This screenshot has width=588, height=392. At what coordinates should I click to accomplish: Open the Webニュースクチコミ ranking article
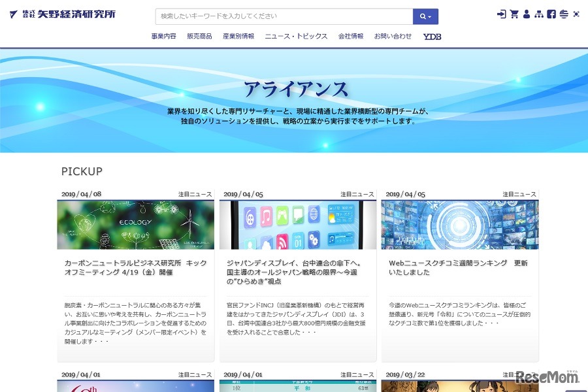[x=459, y=267]
